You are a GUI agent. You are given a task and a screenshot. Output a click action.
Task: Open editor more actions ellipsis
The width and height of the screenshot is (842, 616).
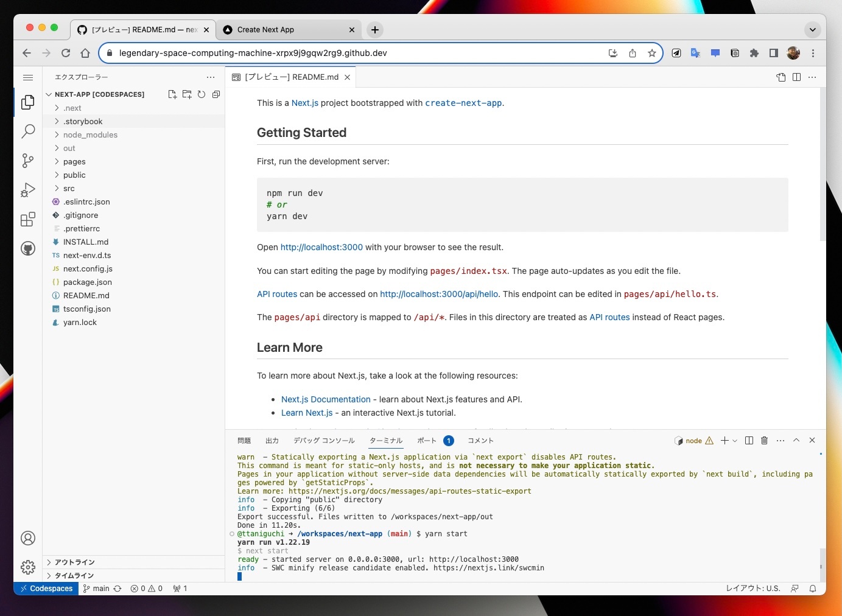812,77
